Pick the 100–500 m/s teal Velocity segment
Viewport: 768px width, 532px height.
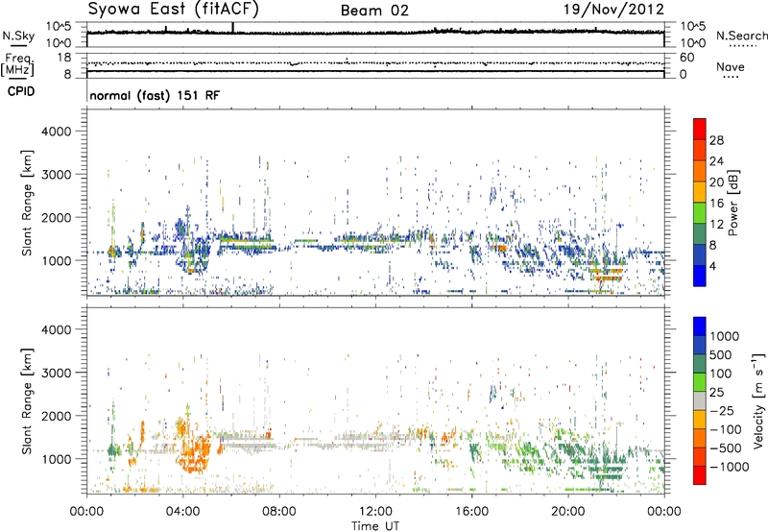(700, 364)
